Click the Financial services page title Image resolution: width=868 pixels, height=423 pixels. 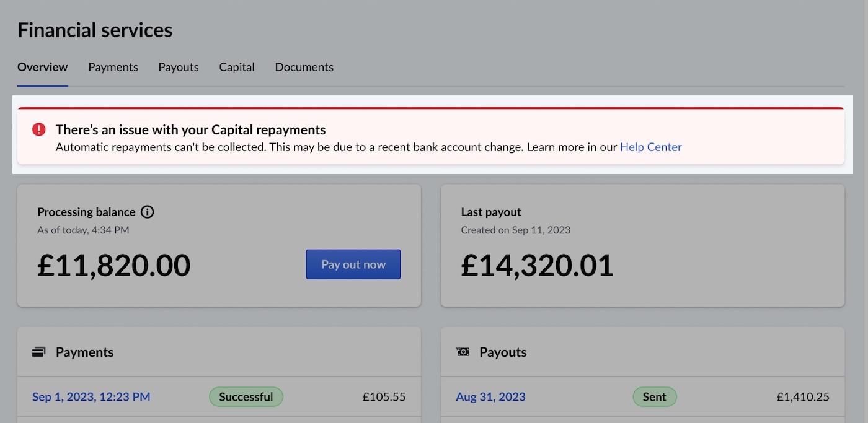95,29
